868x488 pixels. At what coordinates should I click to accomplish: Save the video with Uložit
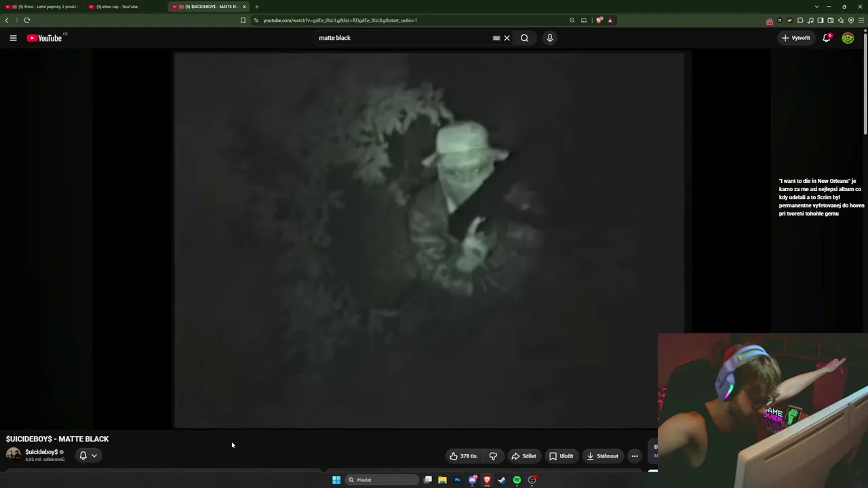(x=561, y=456)
